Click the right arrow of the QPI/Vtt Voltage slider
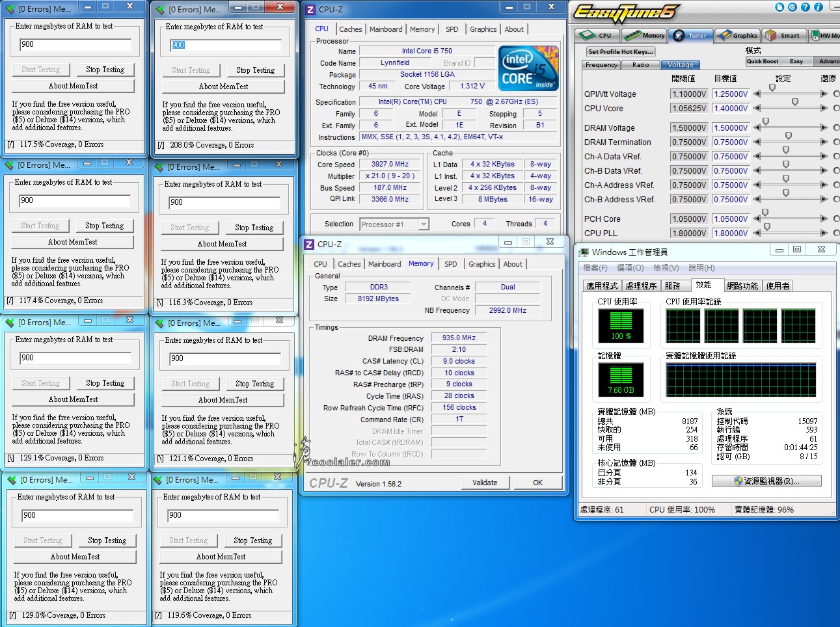This screenshot has width=840, height=627. tap(824, 94)
